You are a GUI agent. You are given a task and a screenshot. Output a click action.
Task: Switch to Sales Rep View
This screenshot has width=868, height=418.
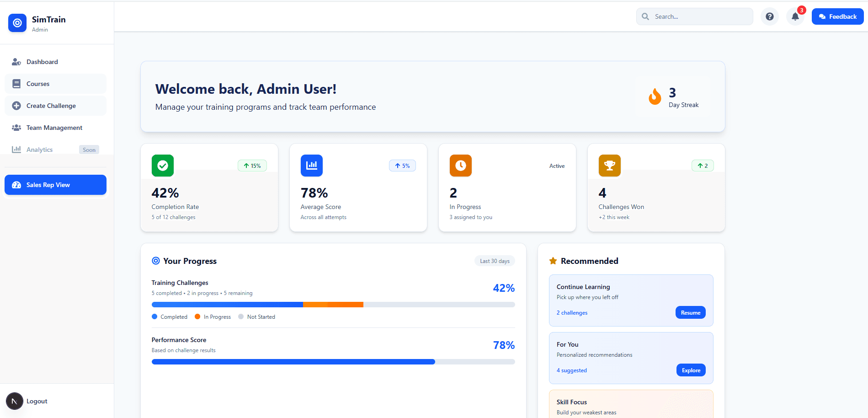[x=55, y=185]
